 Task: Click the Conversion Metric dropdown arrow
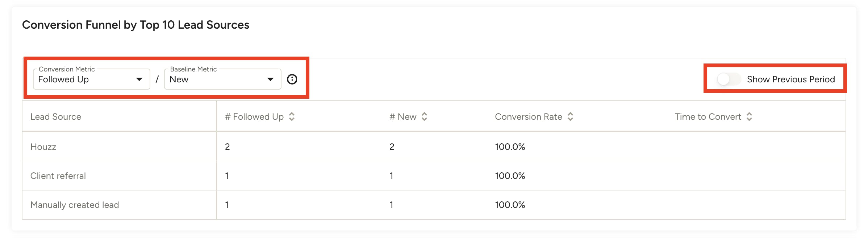[x=139, y=79]
